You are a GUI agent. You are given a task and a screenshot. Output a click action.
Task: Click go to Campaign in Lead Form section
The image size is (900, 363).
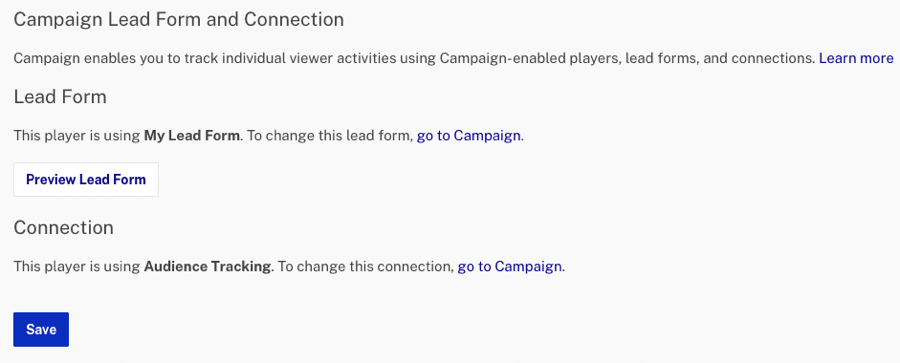tap(469, 136)
